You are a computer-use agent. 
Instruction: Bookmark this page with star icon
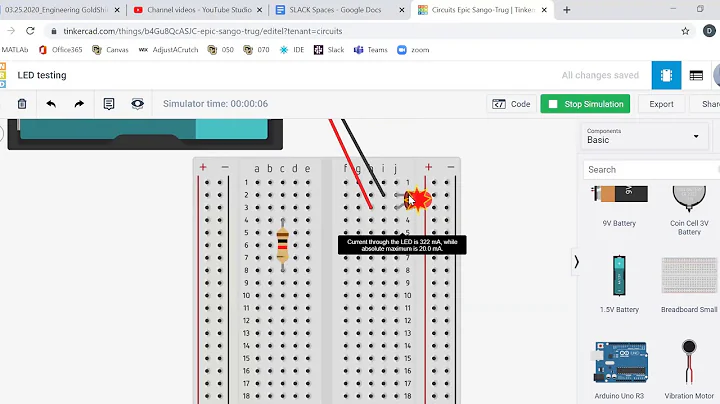click(685, 31)
